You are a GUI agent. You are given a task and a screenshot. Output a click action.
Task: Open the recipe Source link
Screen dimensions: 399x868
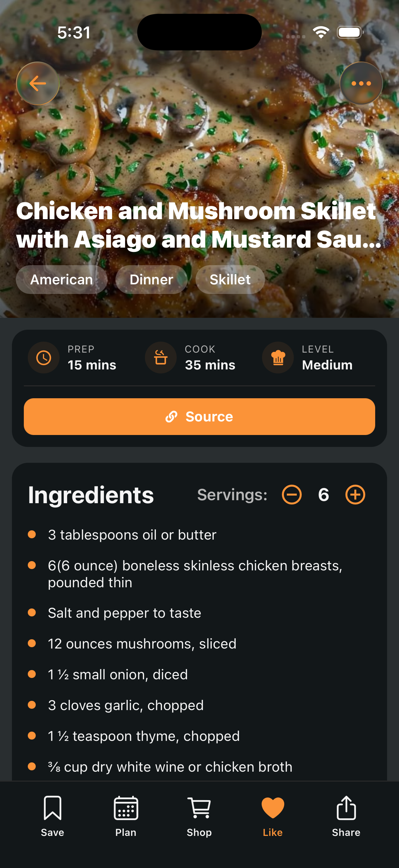point(199,416)
